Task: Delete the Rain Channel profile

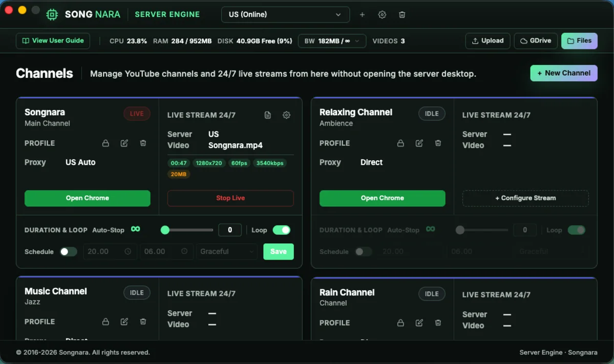Action: pos(438,323)
